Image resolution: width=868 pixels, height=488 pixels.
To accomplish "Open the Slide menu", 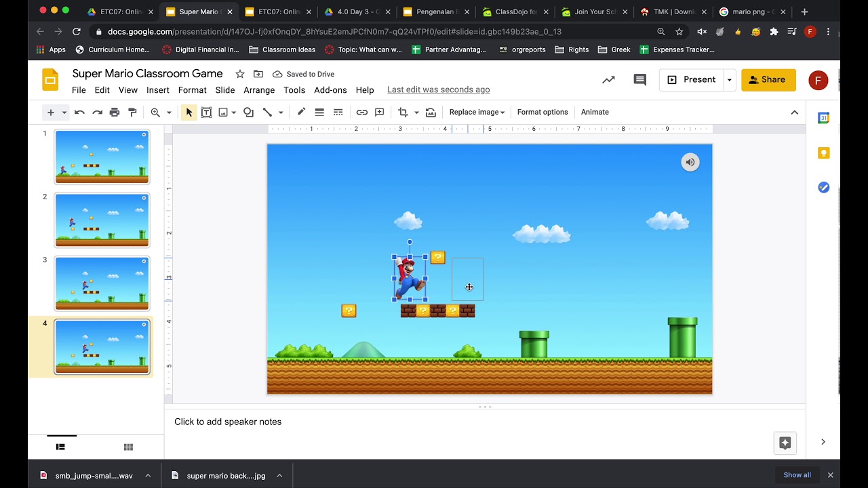I will (x=225, y=90).
